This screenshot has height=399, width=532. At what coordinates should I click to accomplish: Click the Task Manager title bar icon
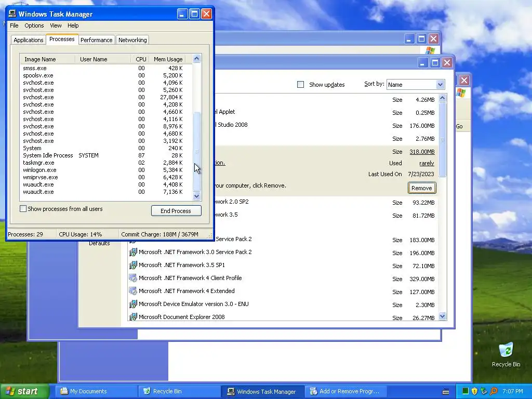(12, 14)
